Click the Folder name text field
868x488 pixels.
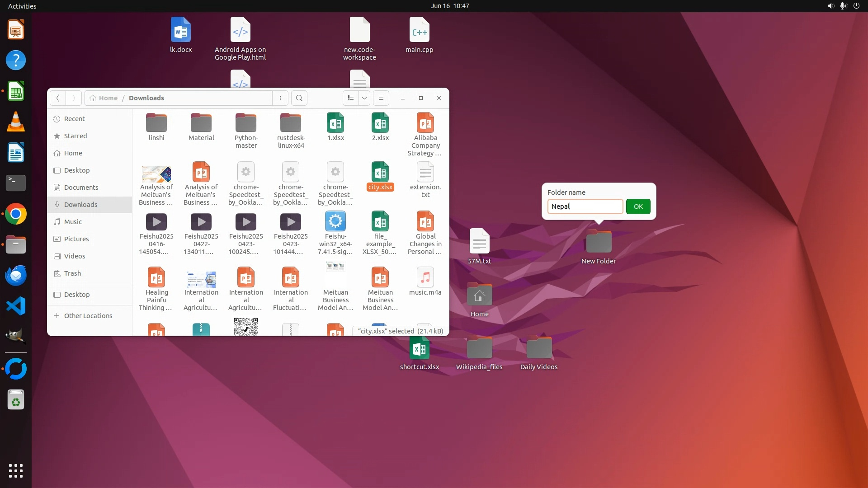coord(585,206)
